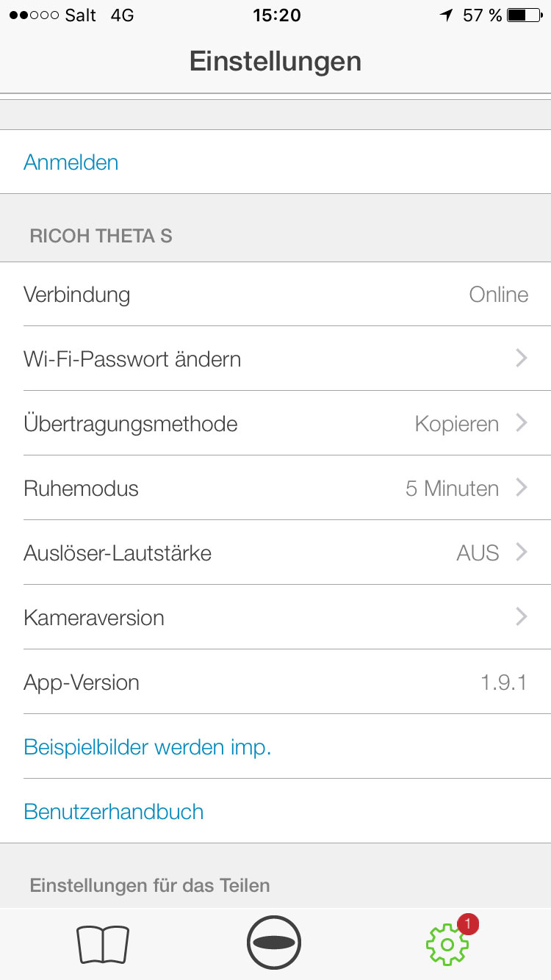The image size is (551, 980).
Task: Tap the red notification badge on gear
Action: (468, 923)
